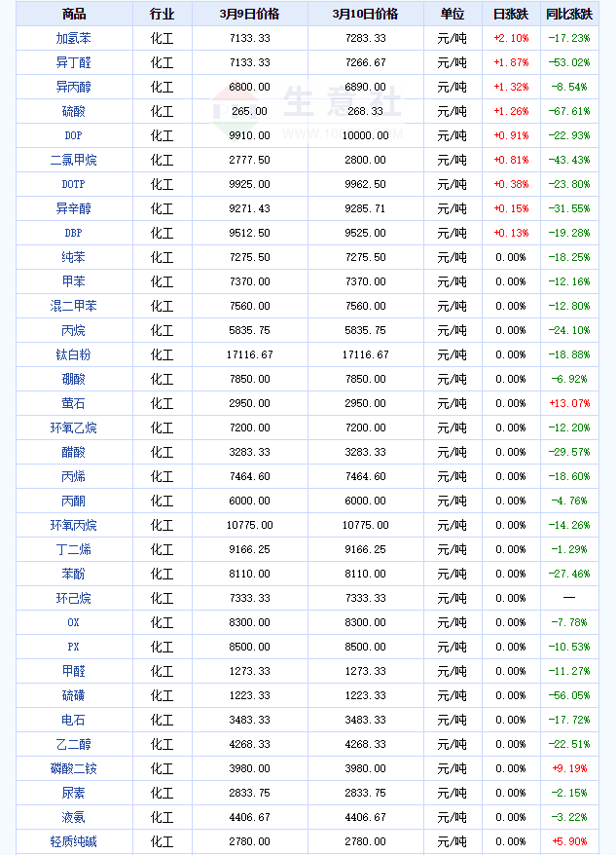
Task: Open the 硼酸 commodity link
Action: 74,379
